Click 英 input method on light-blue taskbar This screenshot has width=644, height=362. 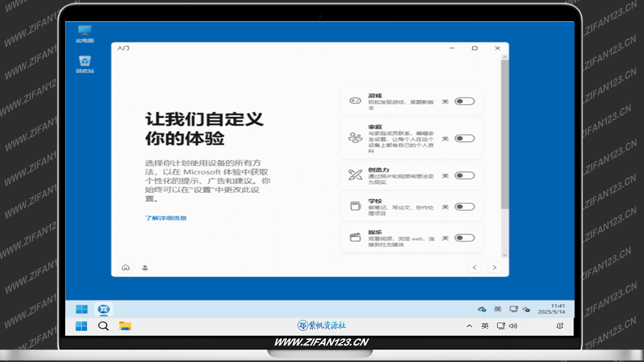tap(498, 309)
